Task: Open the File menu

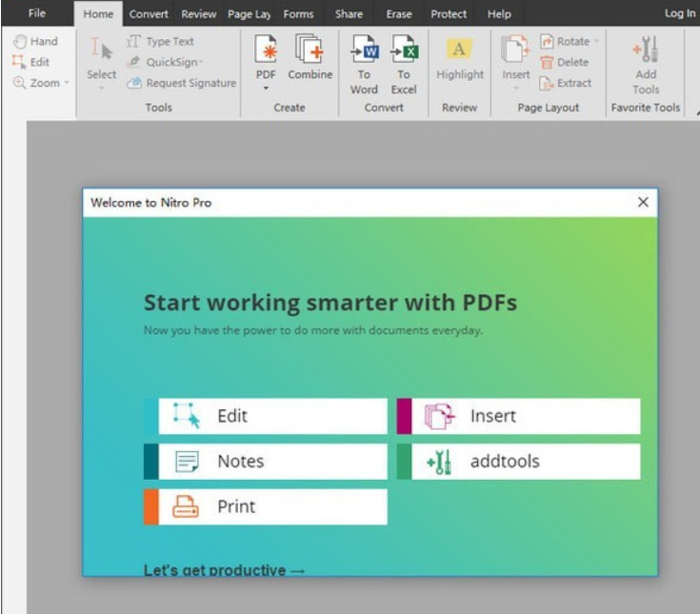Action: coord(37,13)
